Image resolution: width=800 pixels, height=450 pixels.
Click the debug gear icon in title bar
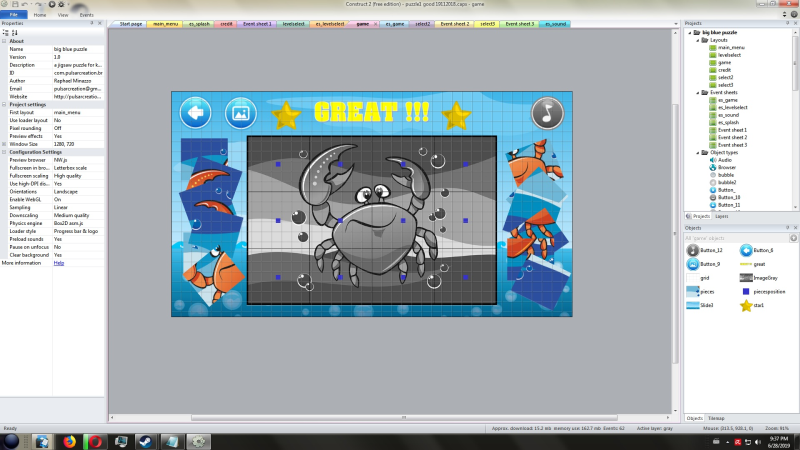click(61, 4)
